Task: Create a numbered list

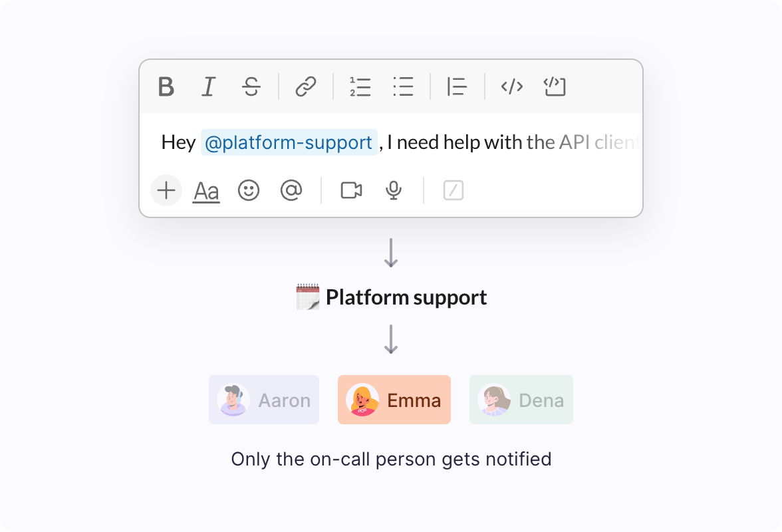Action: point(360,86)
